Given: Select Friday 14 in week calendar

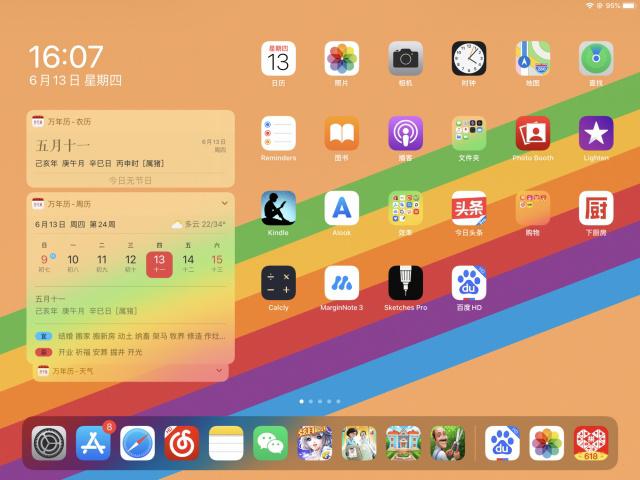Looking at the screenshot, I should tap(188, 263).
